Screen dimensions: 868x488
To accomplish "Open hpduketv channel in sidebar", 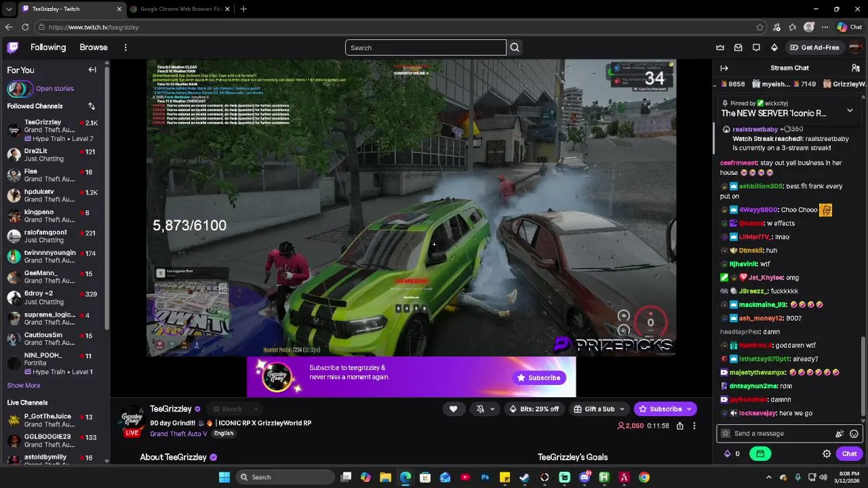I will tap(54, 195).
